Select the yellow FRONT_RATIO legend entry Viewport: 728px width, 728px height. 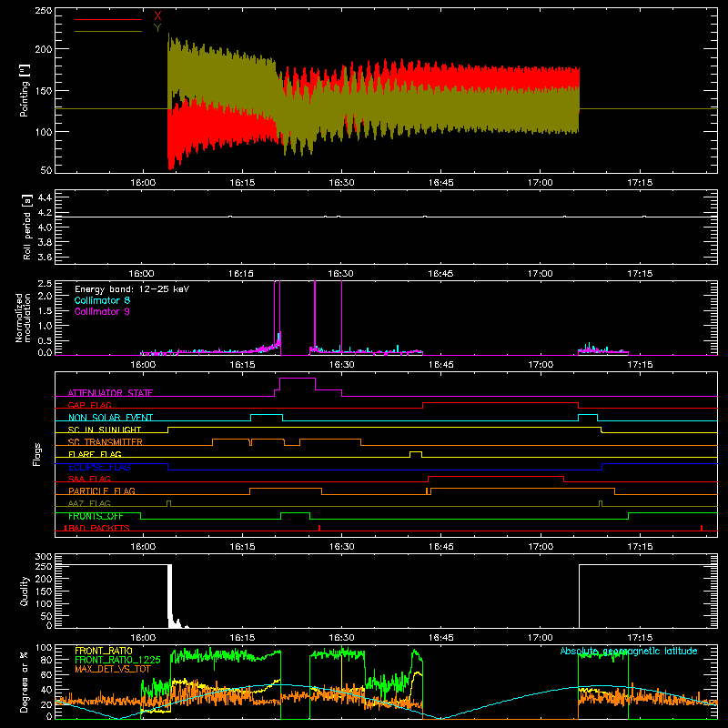click(x=104, y=651)
